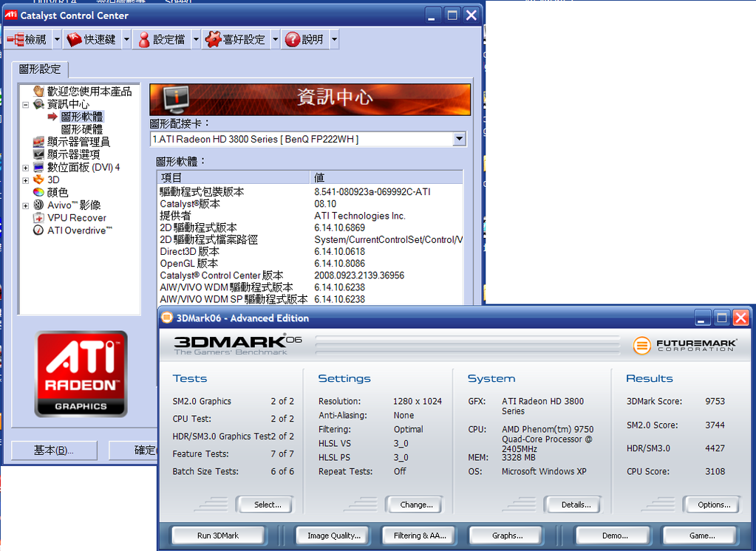Image resolution: width=756 pixels, height=551 pixels.
Task: Click the 項目 column header
Action: (x=234, y=177)
